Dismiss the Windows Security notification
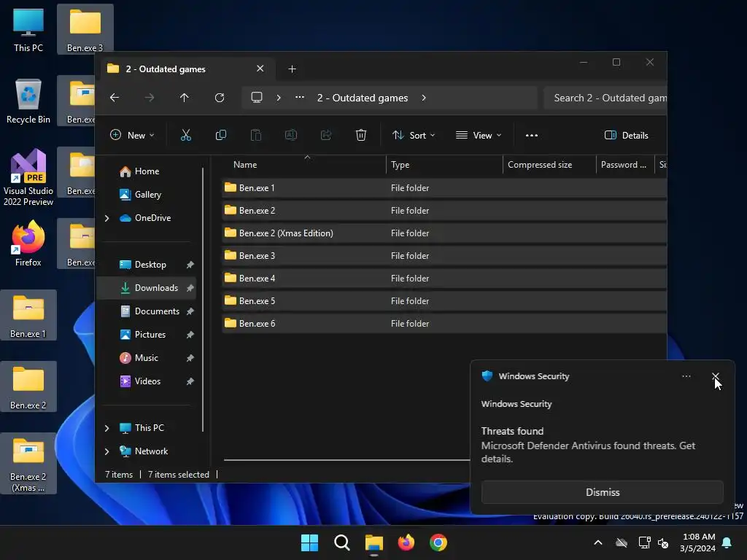747x560 pixels. coord(602,492)
